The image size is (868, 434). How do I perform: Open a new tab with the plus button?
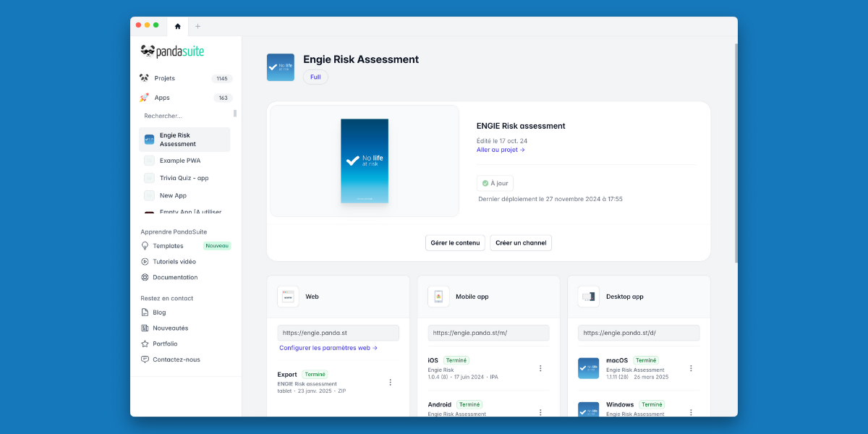pos(197,26)
